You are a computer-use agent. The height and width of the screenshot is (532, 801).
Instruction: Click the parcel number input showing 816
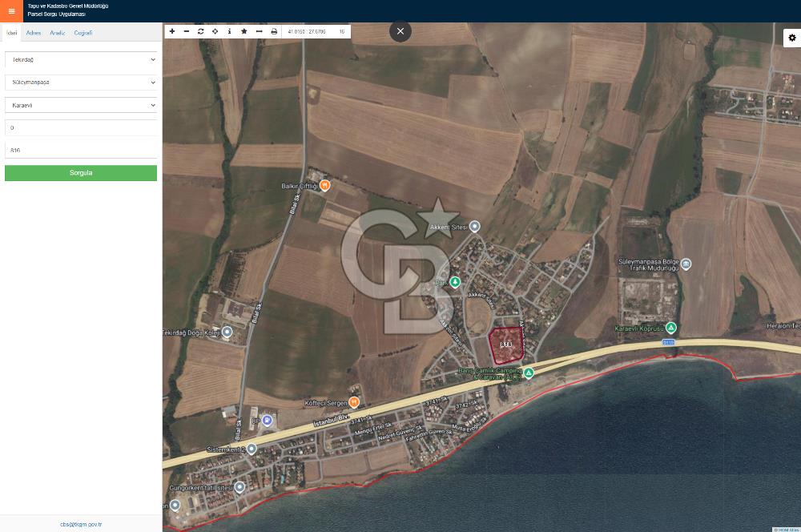(x=80, y=149)
